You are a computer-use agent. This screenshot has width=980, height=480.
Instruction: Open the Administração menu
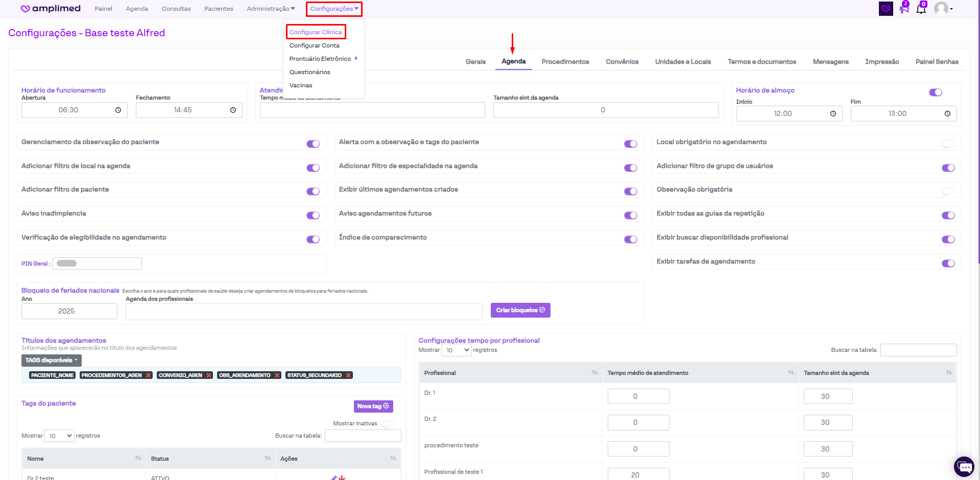coord(271,9)
